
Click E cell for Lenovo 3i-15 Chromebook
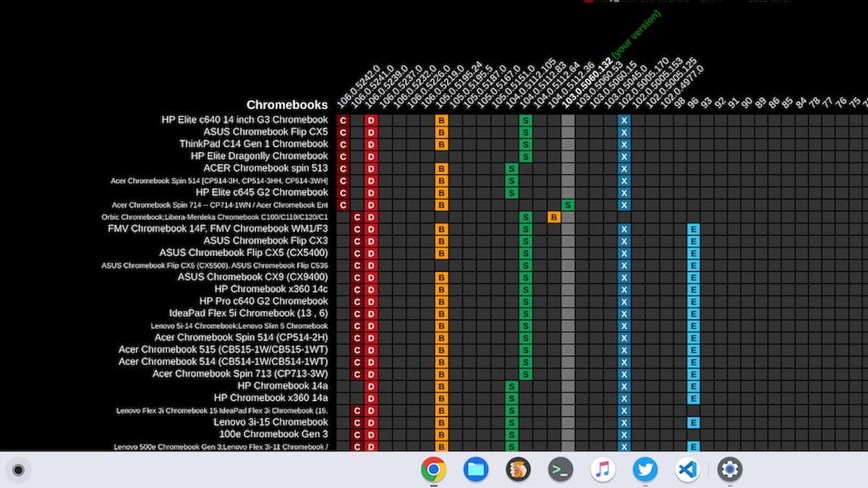(x=694, y=422)
